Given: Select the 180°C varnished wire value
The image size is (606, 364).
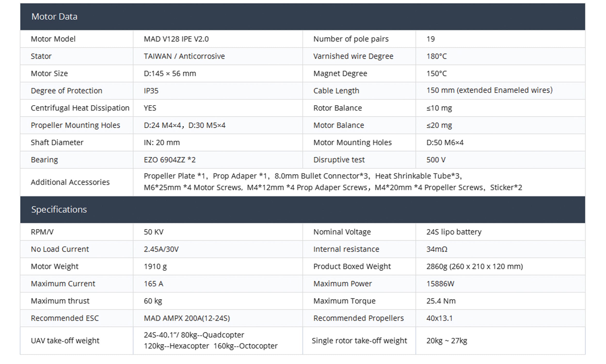Looking at the screenshot, I should (436, 56).
